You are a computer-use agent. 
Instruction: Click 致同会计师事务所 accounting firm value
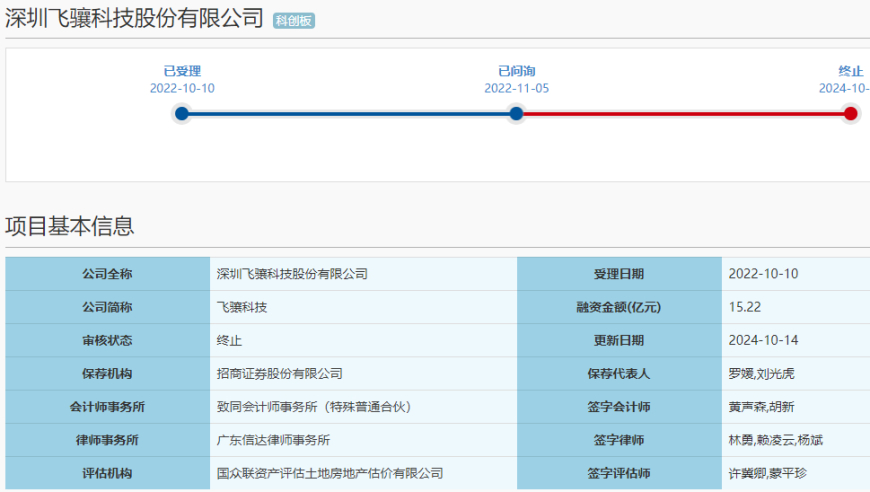[314, 407]
